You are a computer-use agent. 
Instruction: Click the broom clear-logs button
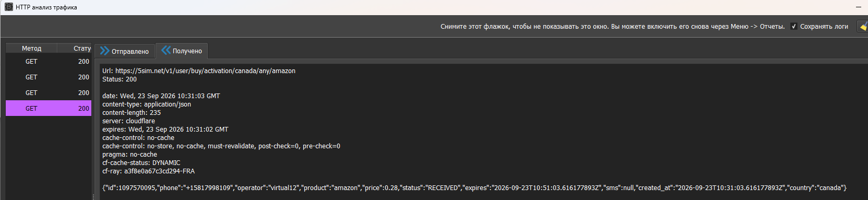tap(863, 26)
